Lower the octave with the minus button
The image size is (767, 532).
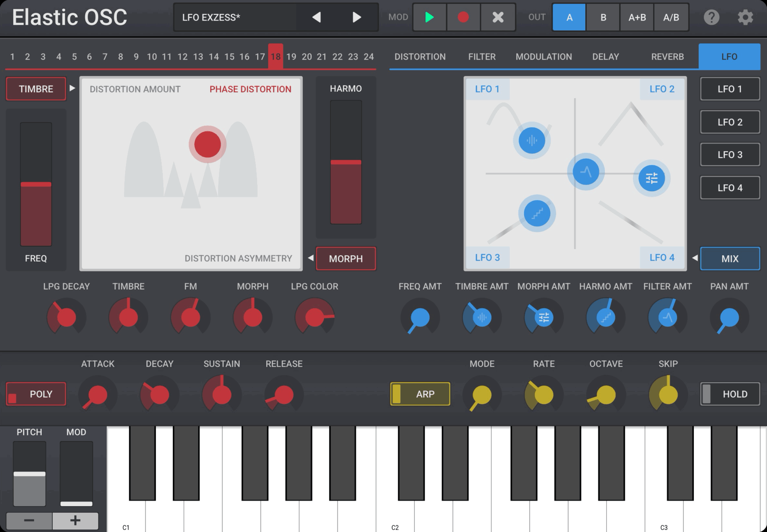tap(29, 520)
